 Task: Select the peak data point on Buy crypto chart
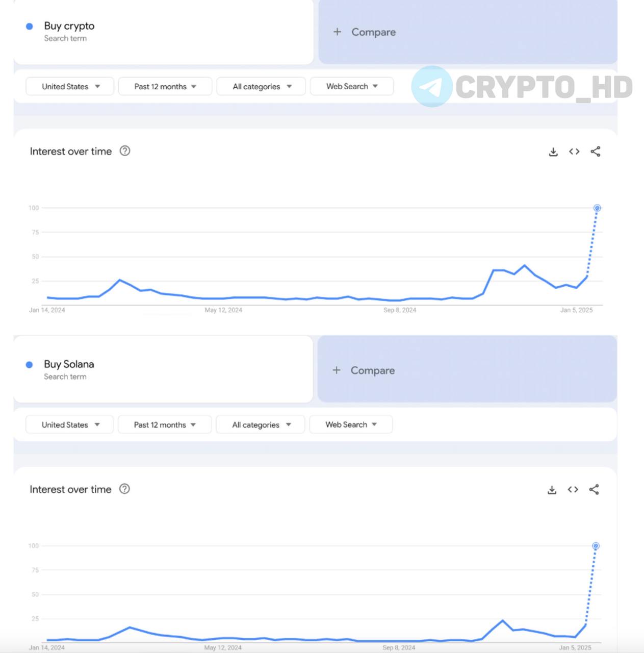[597, 208]
